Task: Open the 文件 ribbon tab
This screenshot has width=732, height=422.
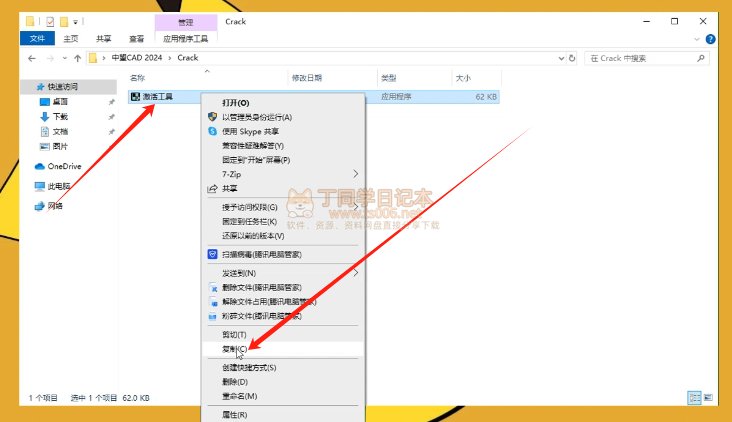Action: (37, 38)
